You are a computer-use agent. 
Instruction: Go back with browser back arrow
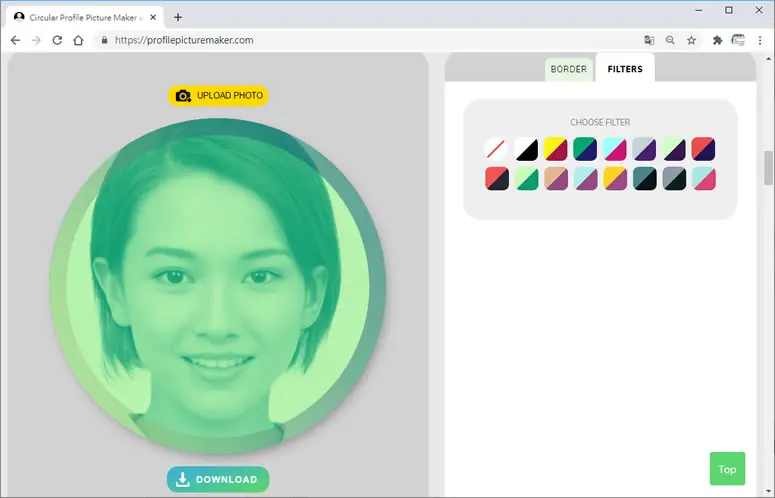[15, 41]
